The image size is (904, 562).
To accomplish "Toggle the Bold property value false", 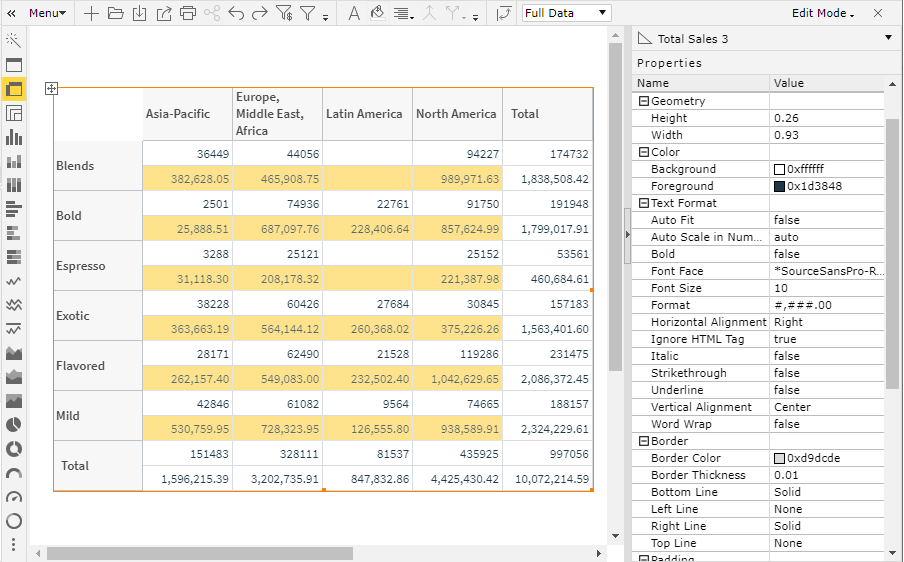I will point(826,254).
